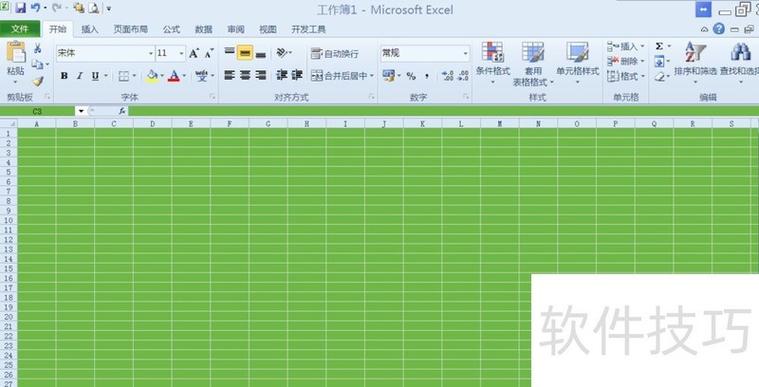Toggle Underline formatting
The height and width of the screenshot is (387, 759).
click(x=95, y=76)
